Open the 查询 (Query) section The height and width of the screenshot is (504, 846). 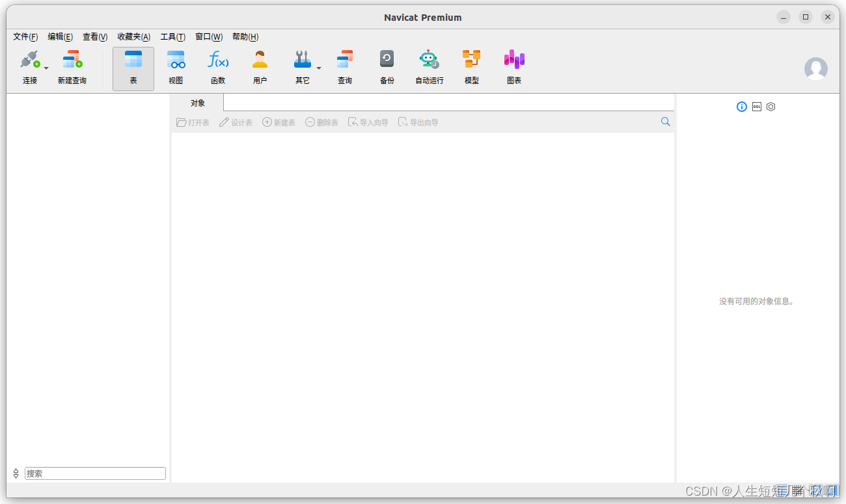[x=344, y=67]
